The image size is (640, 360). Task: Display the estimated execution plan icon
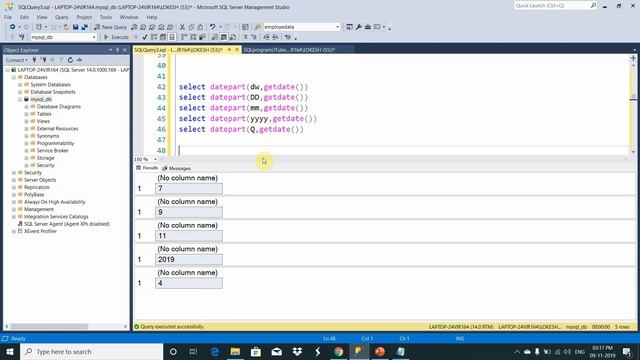(x=154, y=37)
